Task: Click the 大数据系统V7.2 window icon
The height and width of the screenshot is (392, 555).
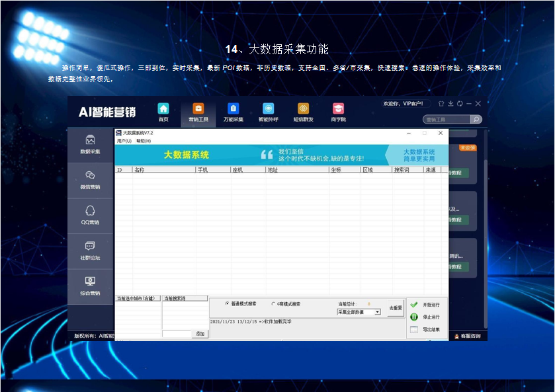Action: click(x=119, y=133)
